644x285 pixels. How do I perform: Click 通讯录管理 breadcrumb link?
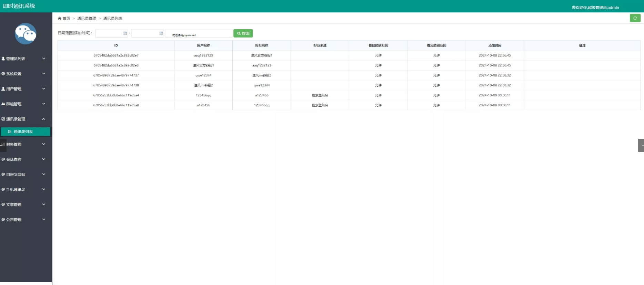pyautogui.click(x=87, y=18)
